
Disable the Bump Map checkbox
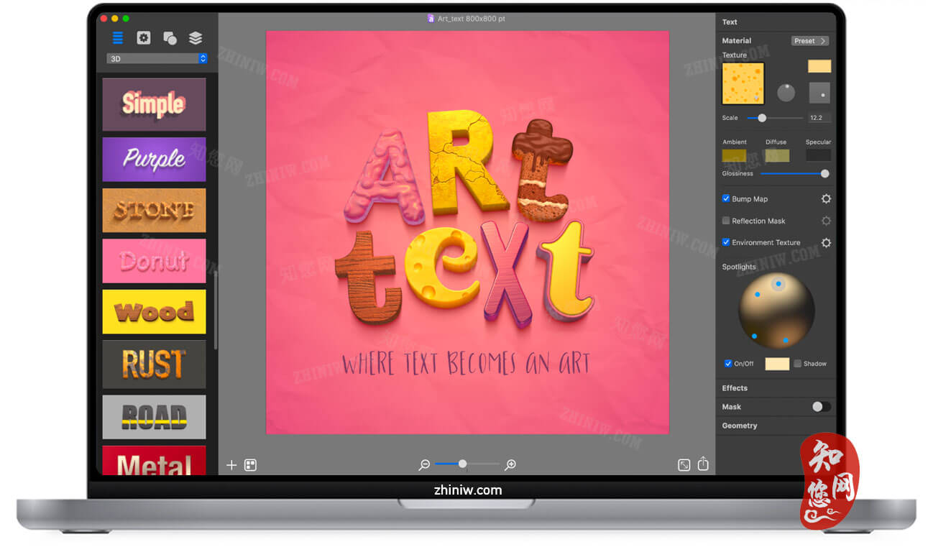726,198
